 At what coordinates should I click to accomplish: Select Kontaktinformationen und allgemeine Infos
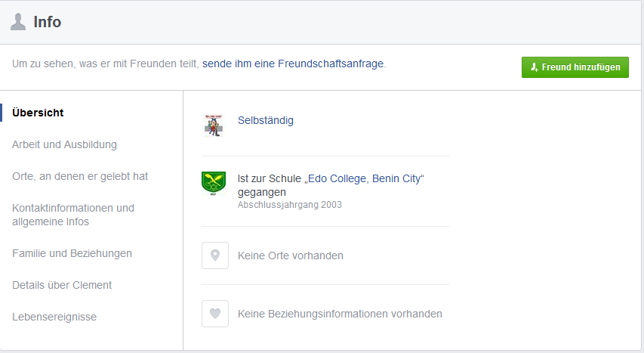(73, 215)
